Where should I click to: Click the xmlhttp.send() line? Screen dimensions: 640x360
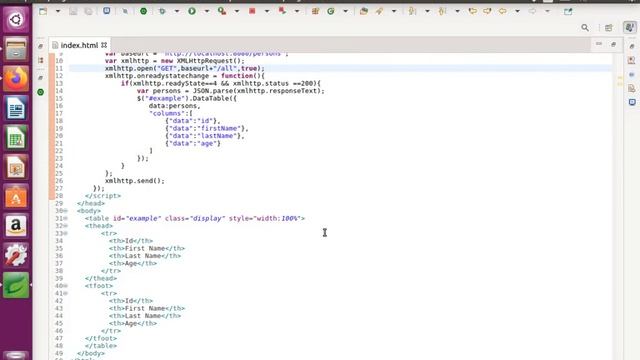pos(135,181)
